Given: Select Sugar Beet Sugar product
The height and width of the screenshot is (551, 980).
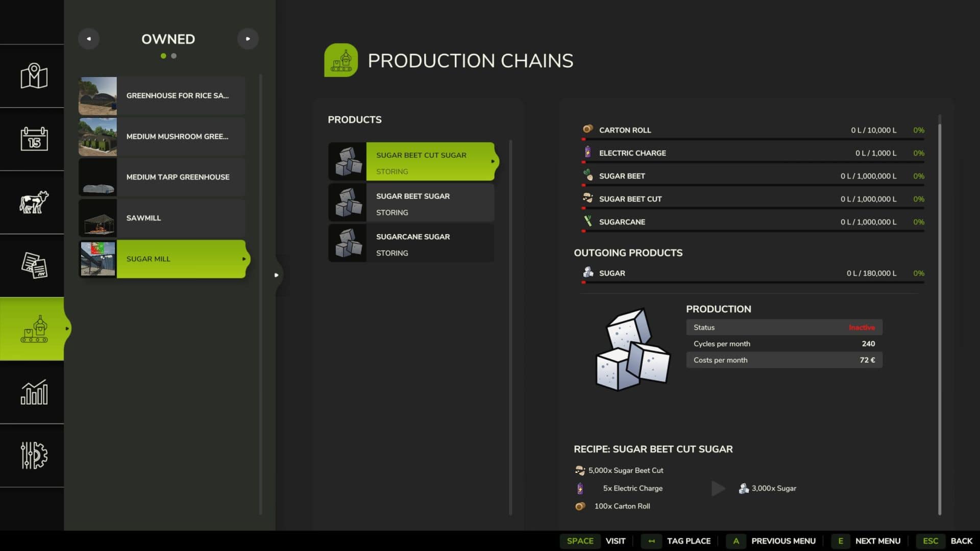Looking at the screenshot, I should (411, 203).
